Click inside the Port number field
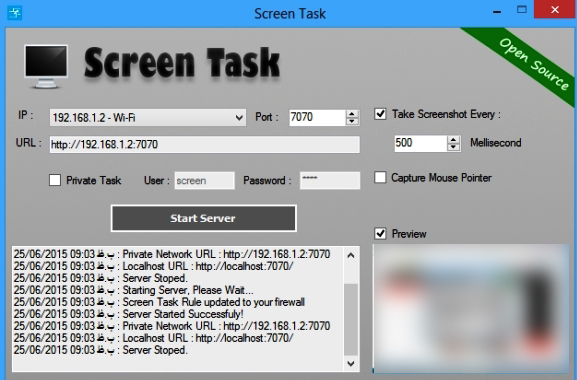577x380 pixels. coord(317,117)
